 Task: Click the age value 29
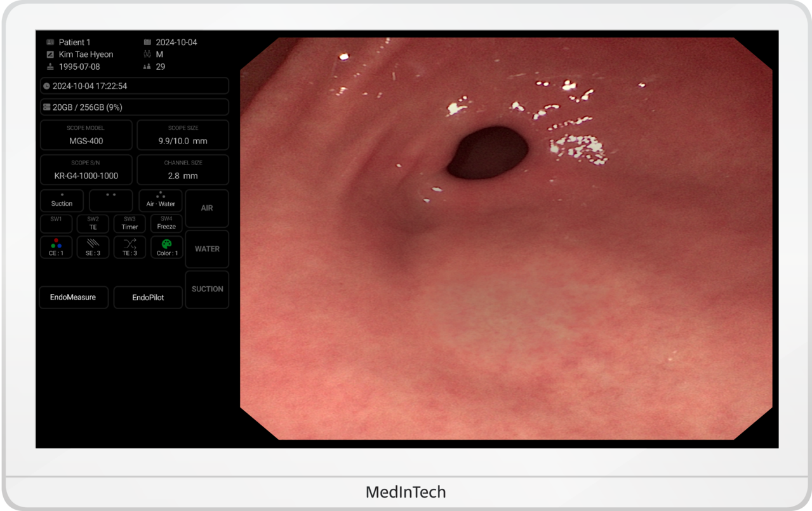click(161, 67)
